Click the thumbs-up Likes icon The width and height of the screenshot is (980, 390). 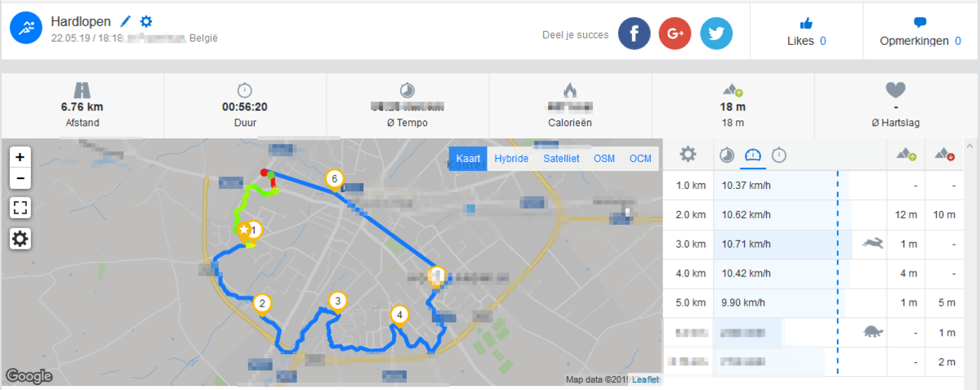(806, 23)
